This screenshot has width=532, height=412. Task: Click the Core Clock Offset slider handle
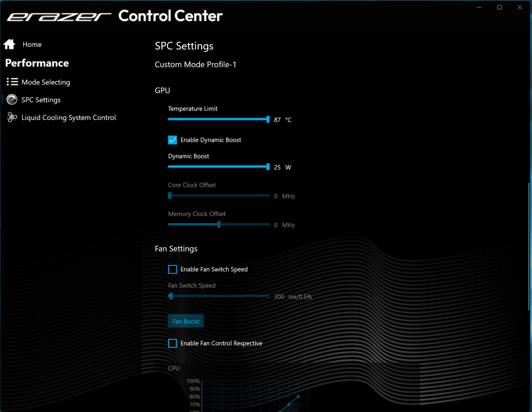point(170,195)
